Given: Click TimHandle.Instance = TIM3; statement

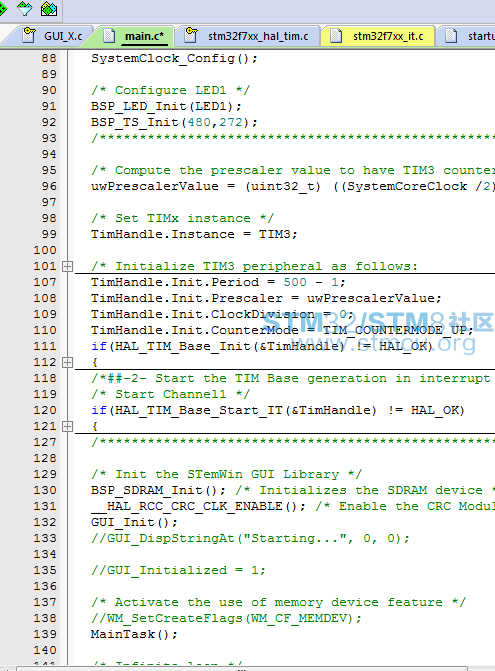Looking at the screenshot, I should 194,234.
